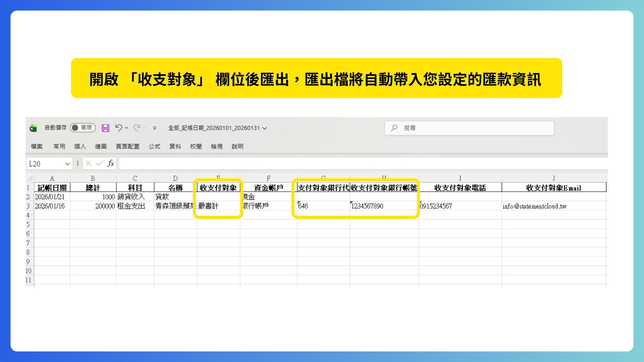Click the fx Insert Function icon
Image resolution: width=644 pixels, height=362 pixels.
point(111,163)
